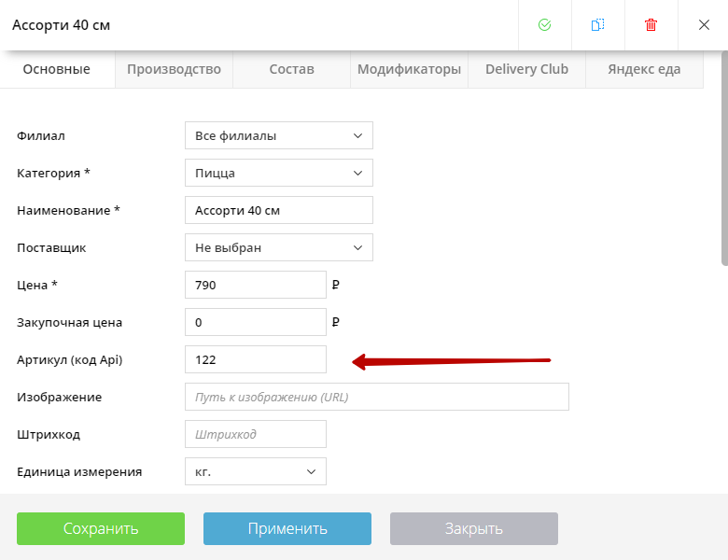Close the Ассорти 40 см dialog
728x560 pixels.
[x=704, y=25]
